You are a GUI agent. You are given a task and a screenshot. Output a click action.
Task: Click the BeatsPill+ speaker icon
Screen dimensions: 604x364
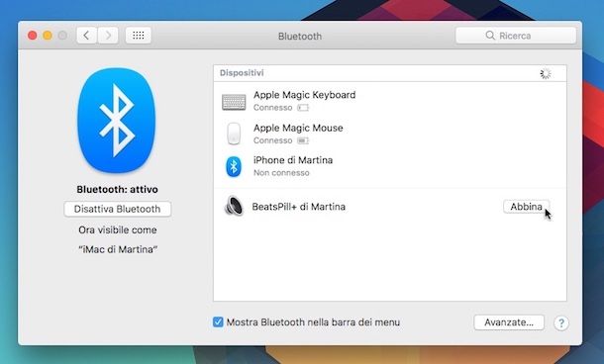[234, 207]
